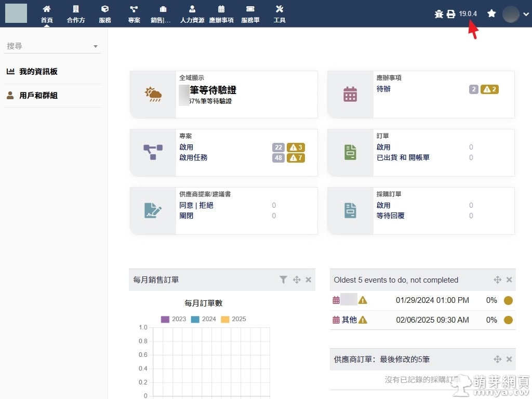Open the 人力資源 menu
The height and width of the screenshot is (399, 532).
(x=192, y=14)
